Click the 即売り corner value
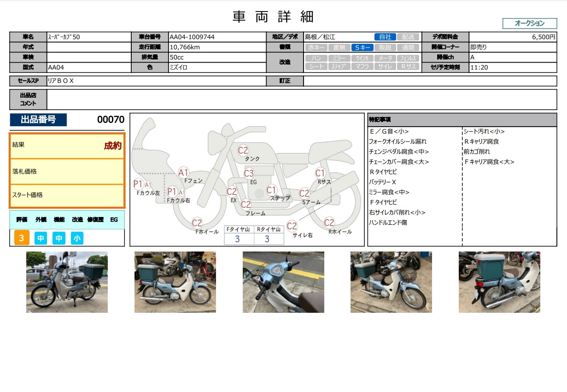This screenshot has height=392, width=567. click(479, 47)
